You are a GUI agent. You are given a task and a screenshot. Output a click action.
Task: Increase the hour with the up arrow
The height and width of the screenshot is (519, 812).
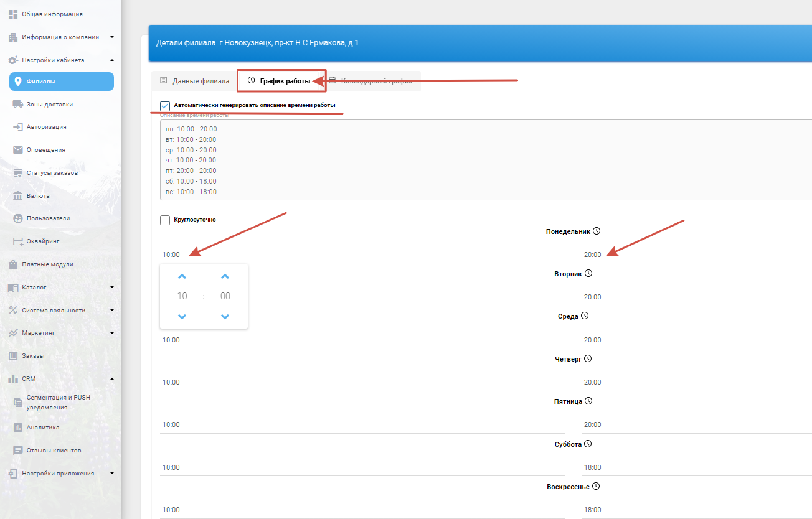[182, 276]
